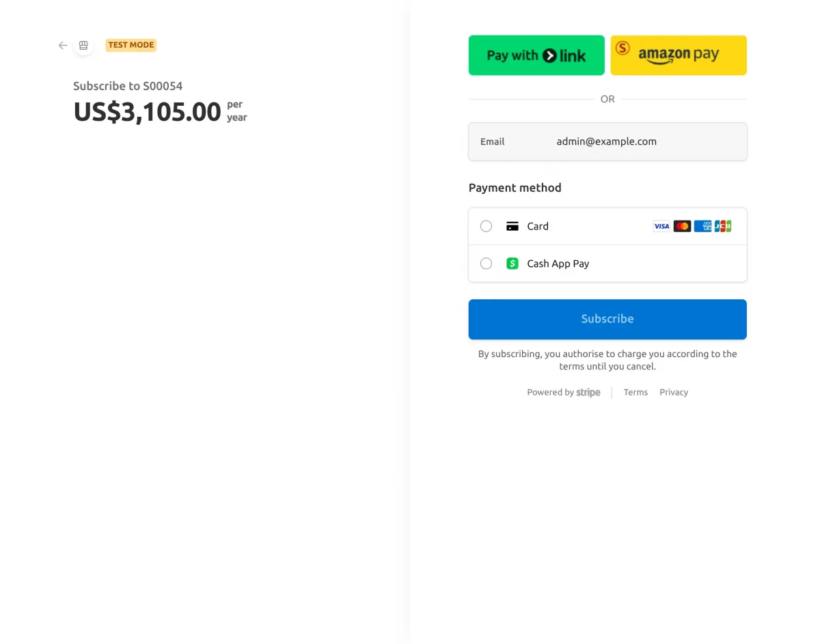Click the admin@example.com email field
Screen dimensions: 820x644
(x=606, y=141)
